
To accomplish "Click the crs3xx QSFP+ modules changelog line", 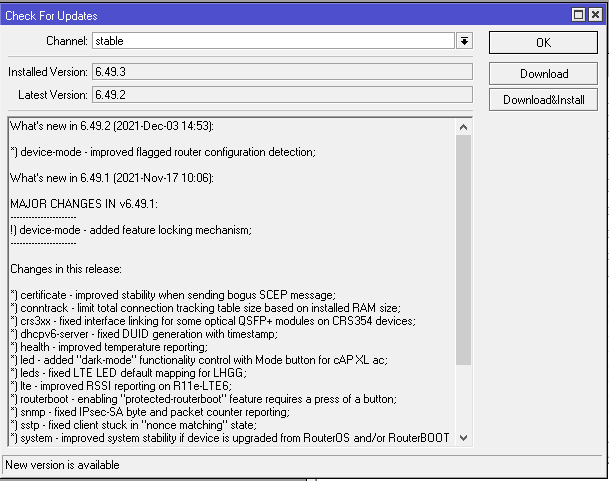I will [213, 321].
